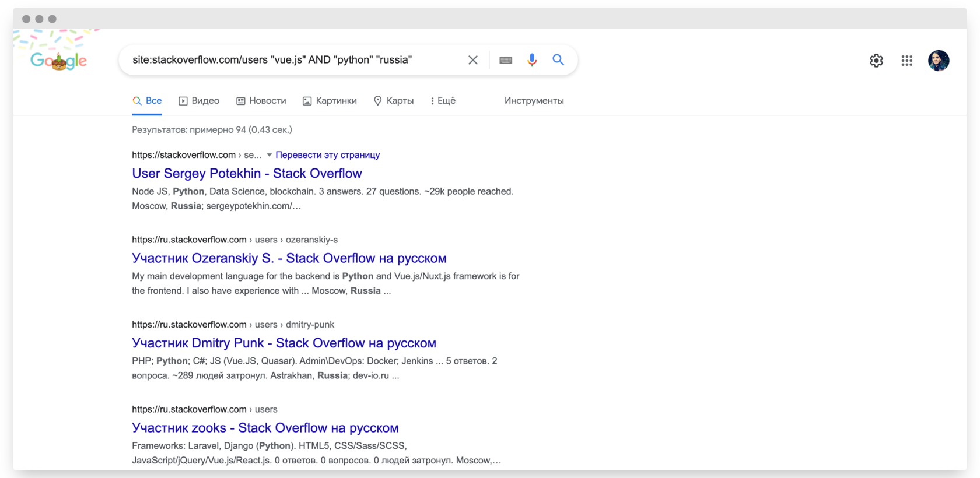The height and width of the screenshot is (478, 980).
Task: Click the ozeranskiy-s result URL
Action: 235,240
